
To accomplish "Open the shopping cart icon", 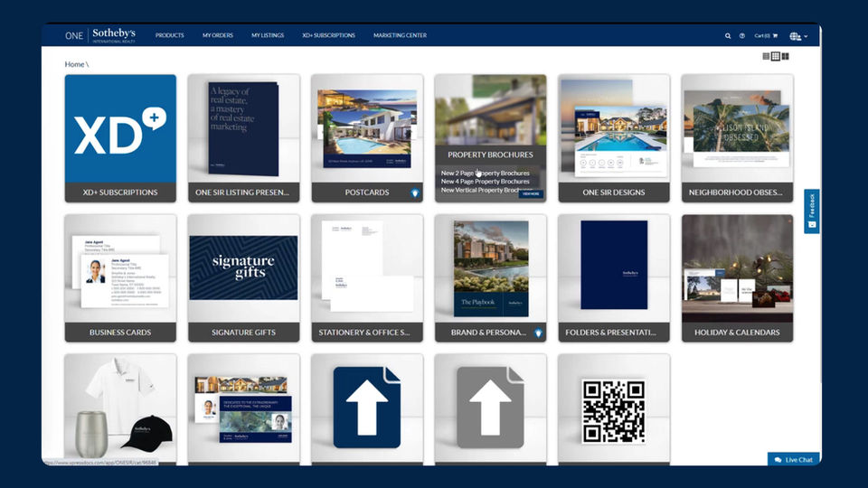I will point(775,36).
